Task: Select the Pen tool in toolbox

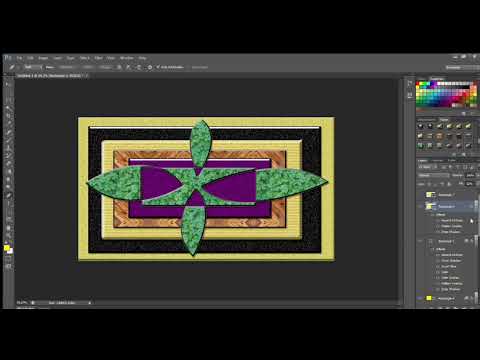Action: (8, 196)
